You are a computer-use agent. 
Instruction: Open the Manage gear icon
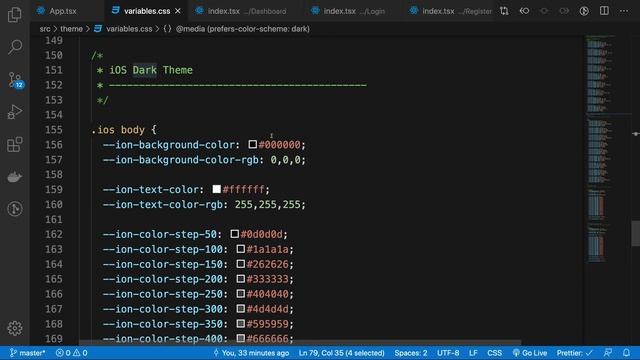pos(15,328)
